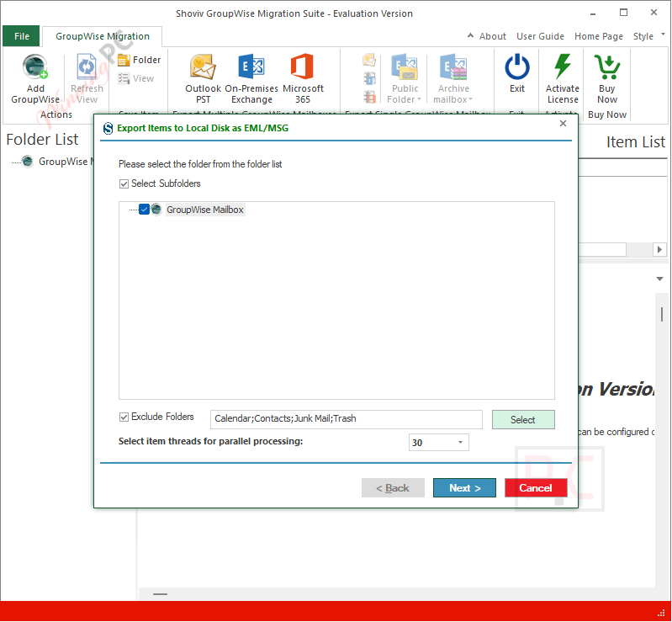Click the Folder List heading

point(42,140)
